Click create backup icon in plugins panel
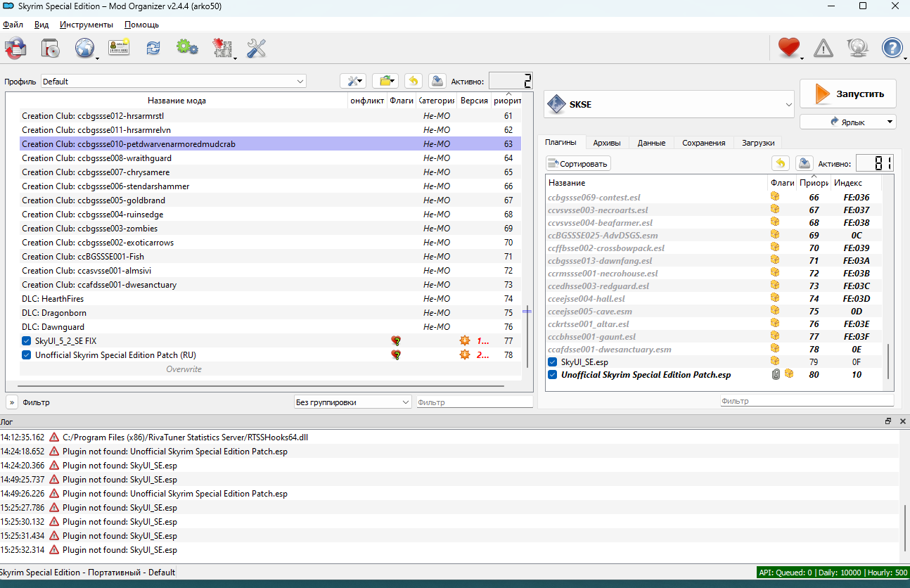 805,163
